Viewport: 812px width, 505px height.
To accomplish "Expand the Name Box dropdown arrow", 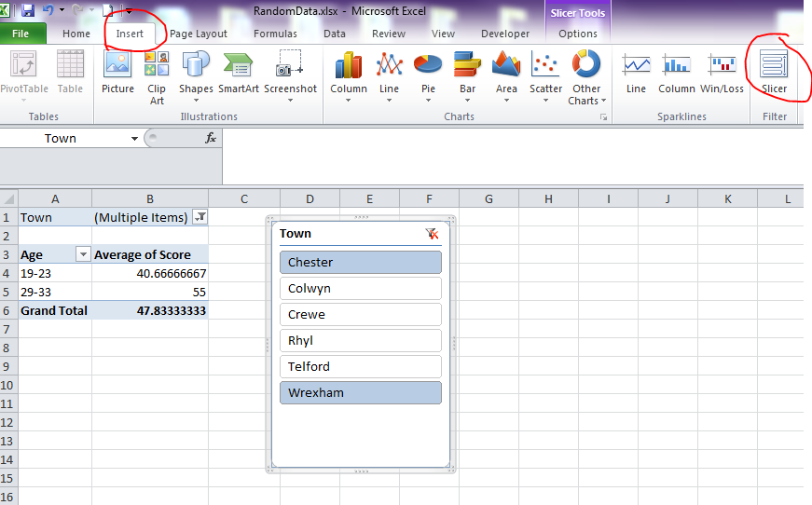I will point(135,138).
